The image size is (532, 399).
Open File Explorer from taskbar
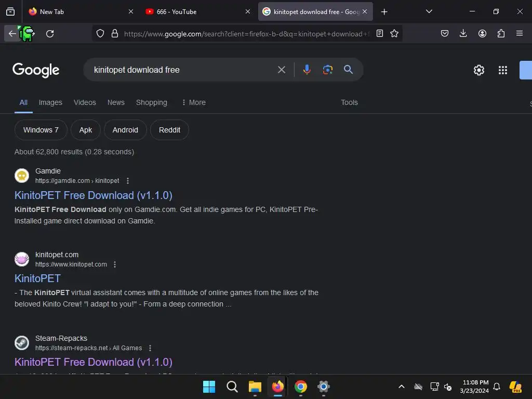[255, 387]
